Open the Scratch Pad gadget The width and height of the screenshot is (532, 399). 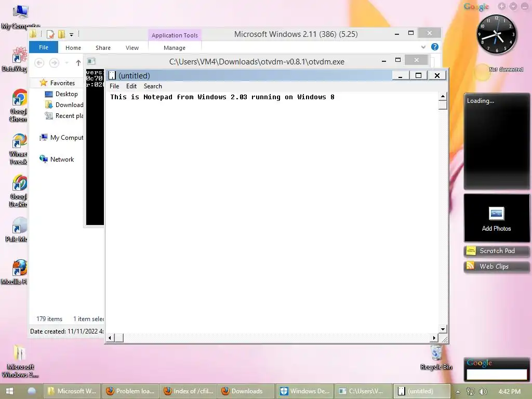496,251
